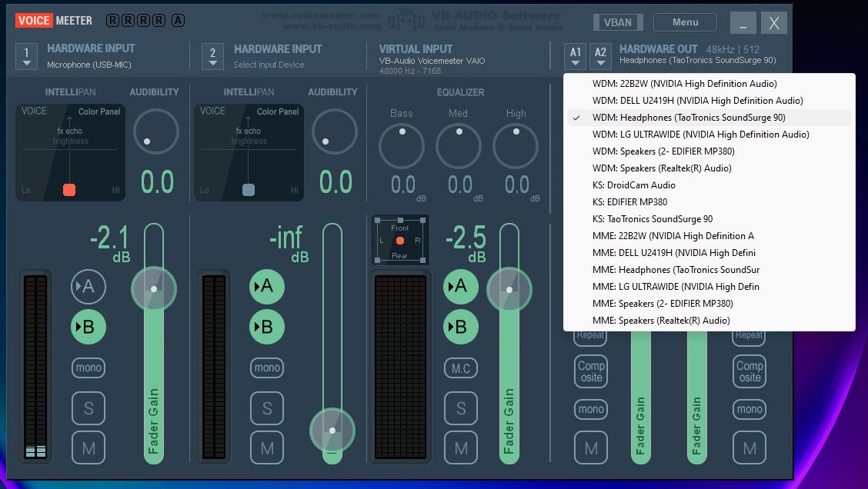Route hardware input 2 to bus B
Viewport: 868px width, 489px height.
(267, 327)
